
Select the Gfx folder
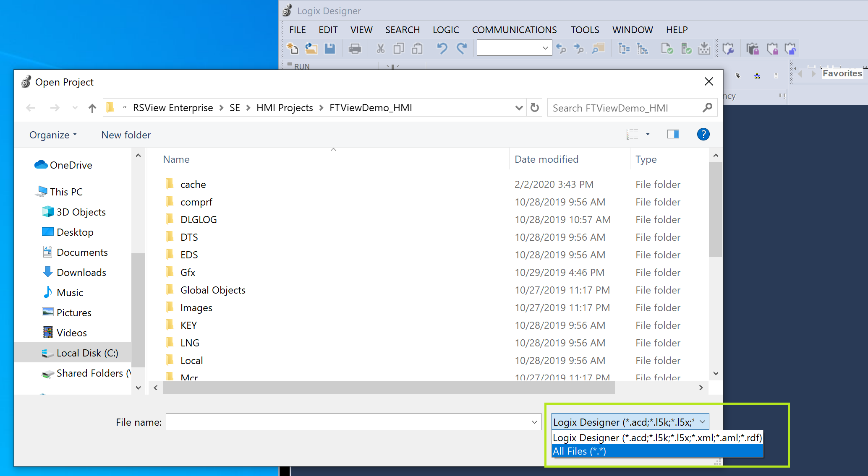[x=188, y=273]
